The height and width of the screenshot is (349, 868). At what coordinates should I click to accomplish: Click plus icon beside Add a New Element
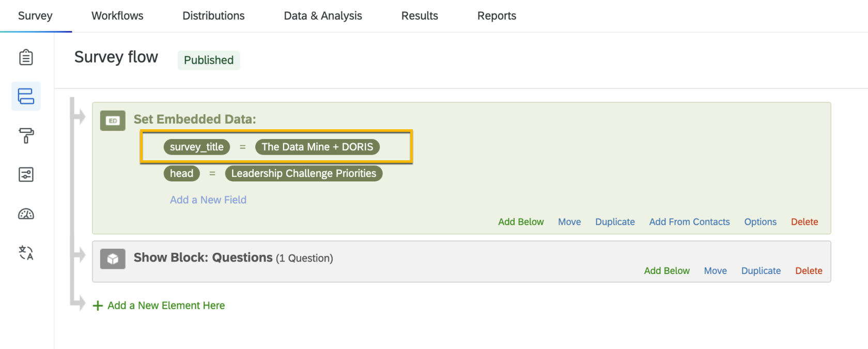tap(98, 306)
